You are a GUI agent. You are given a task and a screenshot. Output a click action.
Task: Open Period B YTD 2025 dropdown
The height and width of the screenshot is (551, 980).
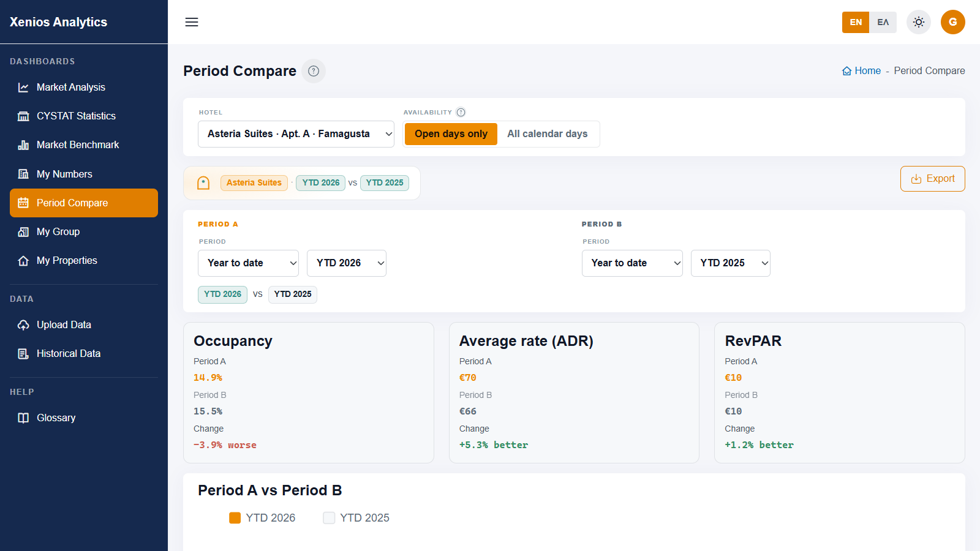(x=731, y=263)
